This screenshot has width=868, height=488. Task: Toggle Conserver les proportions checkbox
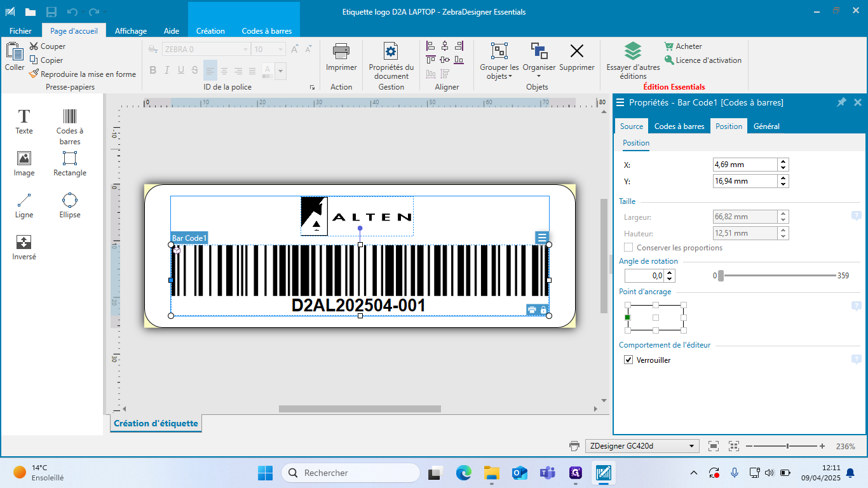pyautogui.click(x=628, y=248)
